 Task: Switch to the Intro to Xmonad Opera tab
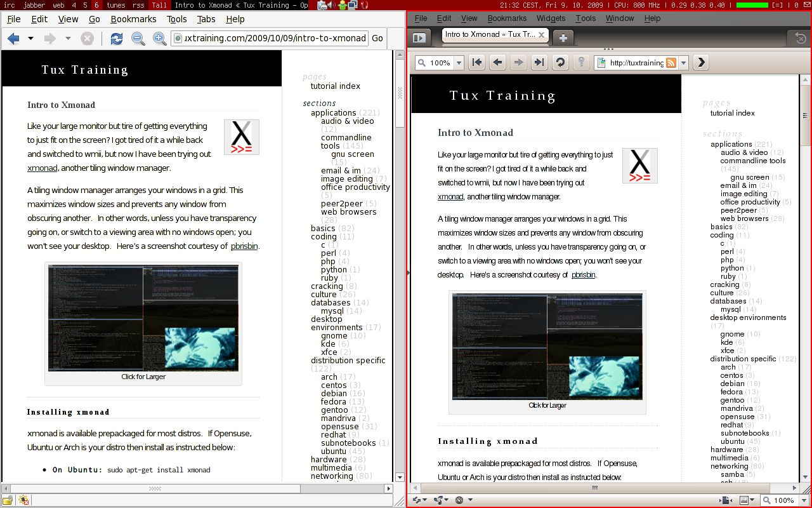[490, 35]
